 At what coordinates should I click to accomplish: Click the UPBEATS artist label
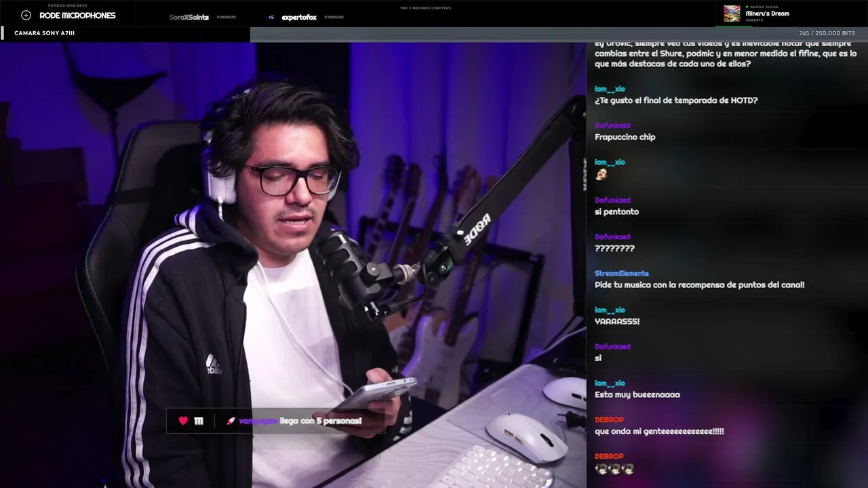[754, 20]
